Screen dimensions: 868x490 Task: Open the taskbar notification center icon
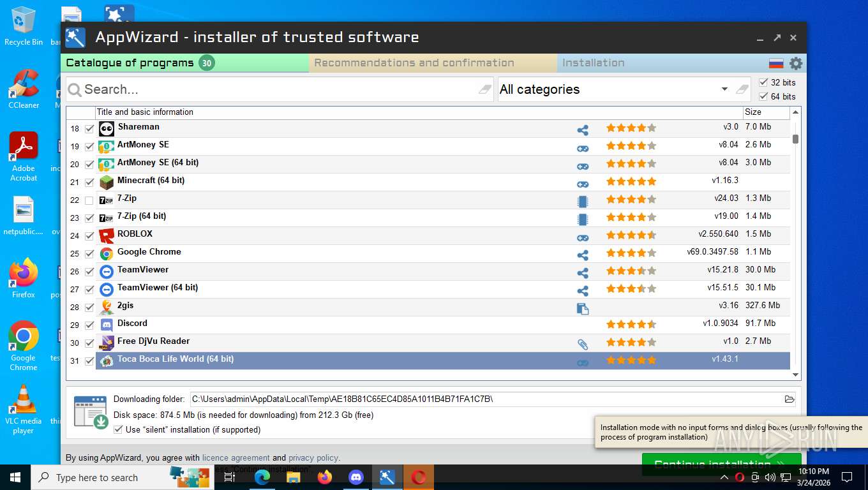click(x=847, y=477)
